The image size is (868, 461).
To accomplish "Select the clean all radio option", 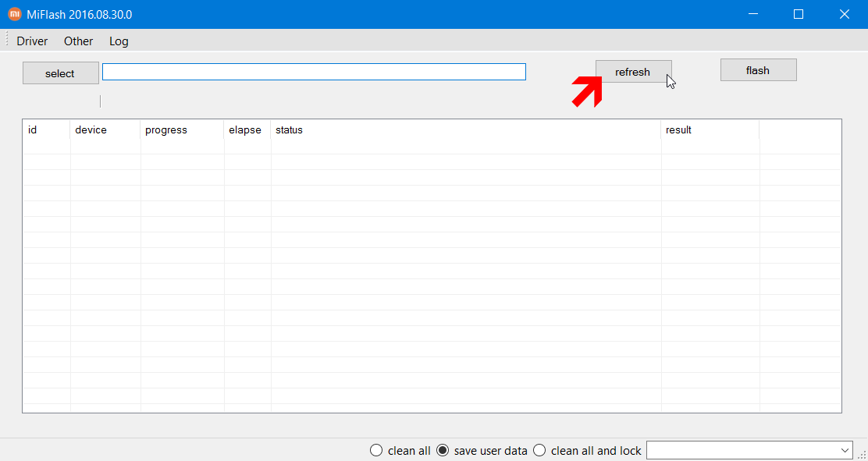I will (400, 451).
